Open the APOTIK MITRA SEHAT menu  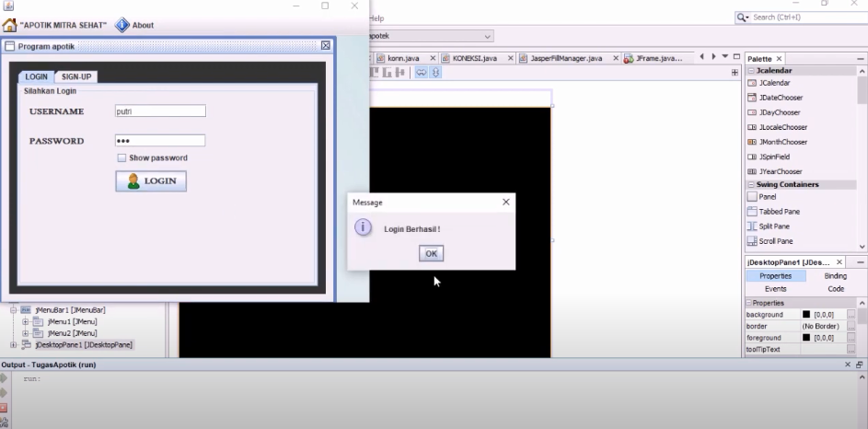click(x=54, y=26)
